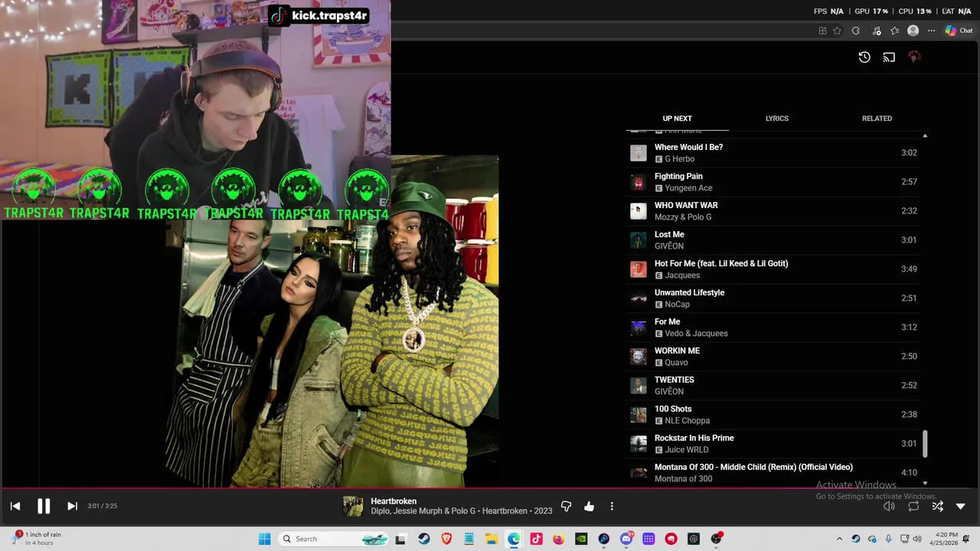The height and width of the screenshot is (551, 980).
Task: Click the queue scroll-up arrow
Action: [925, 135]
